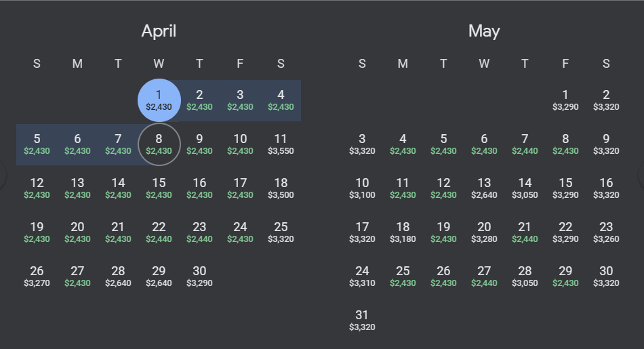This screenshot has height=349, width=644.
Task: Select April 18 priced at $3,500
Action: [281, 188]
